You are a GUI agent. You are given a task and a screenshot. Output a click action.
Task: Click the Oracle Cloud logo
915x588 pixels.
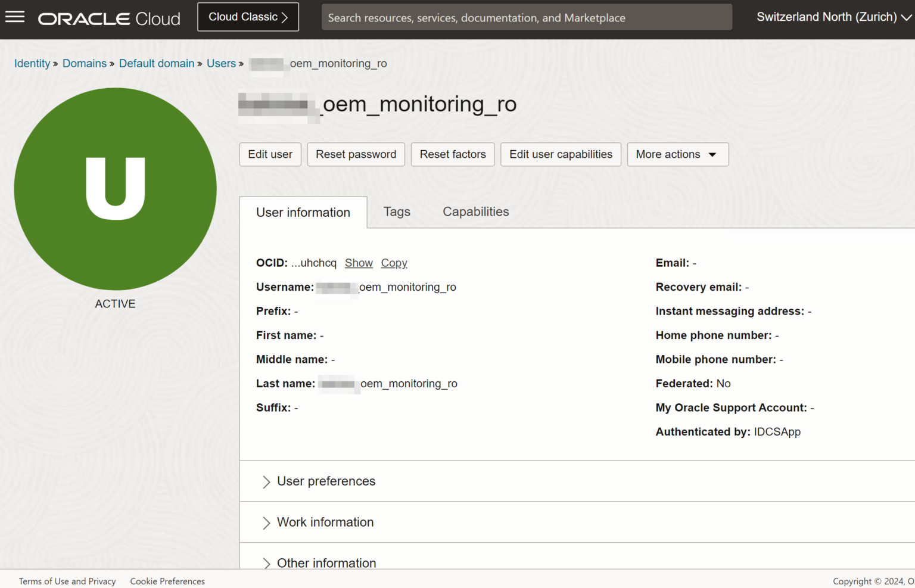109,18
